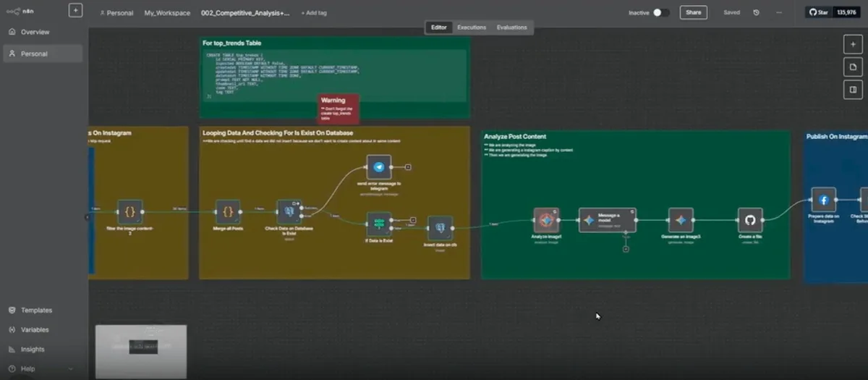Click the plus connector under 'Message a model'
This screenshot has height=380, width=868.
pos(626,249)
